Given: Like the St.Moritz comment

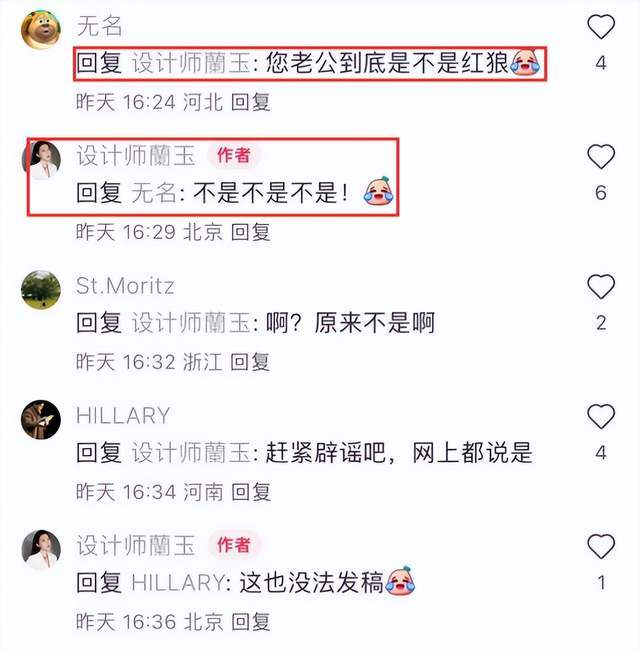Looking at the screenshot, I should coord(601,286).
